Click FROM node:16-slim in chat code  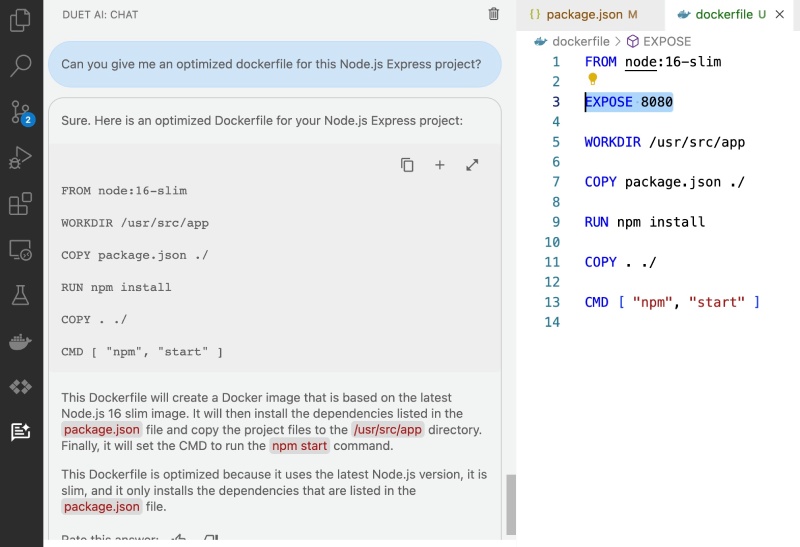124,191
